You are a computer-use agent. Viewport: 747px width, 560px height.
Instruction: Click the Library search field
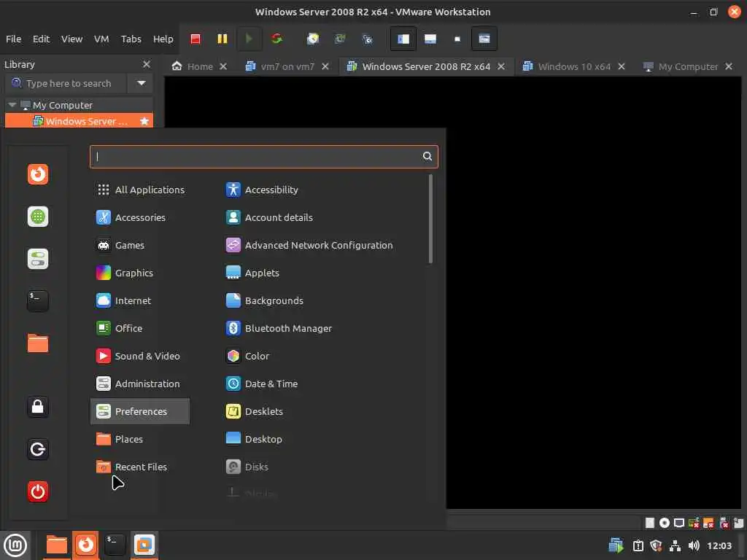point(66,83)
